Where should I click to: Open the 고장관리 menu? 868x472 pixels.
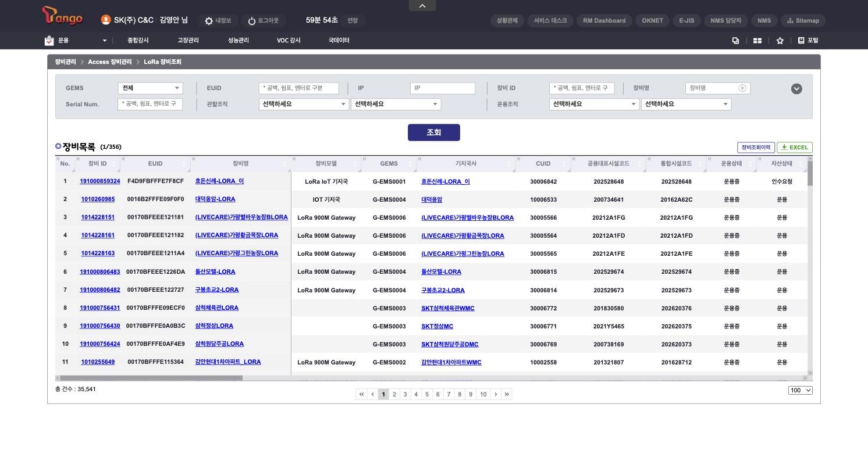pyautogui.click(x=188, y=41)
